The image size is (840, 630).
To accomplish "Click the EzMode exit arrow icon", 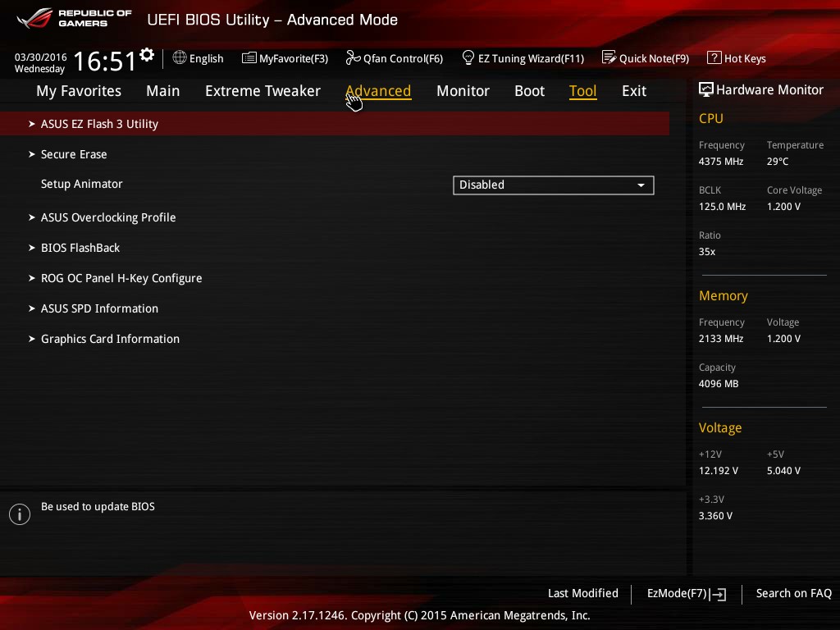I will [x=718, y=594].
